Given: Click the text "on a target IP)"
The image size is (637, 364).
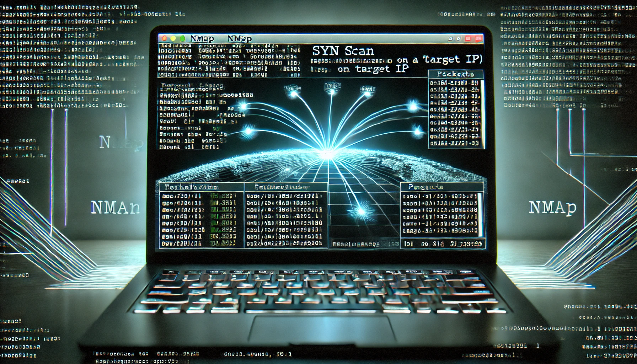Looking at the screenshot, I should pyautogui.click(x=439, y=60).
